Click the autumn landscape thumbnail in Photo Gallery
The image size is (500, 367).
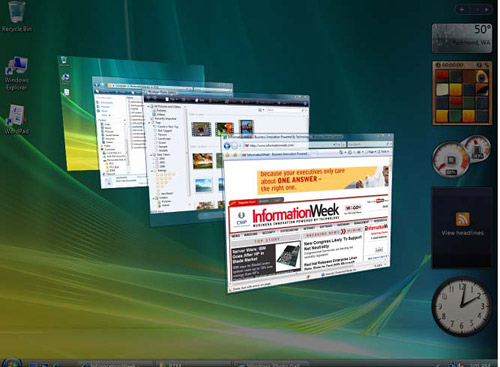coord(202,160)
